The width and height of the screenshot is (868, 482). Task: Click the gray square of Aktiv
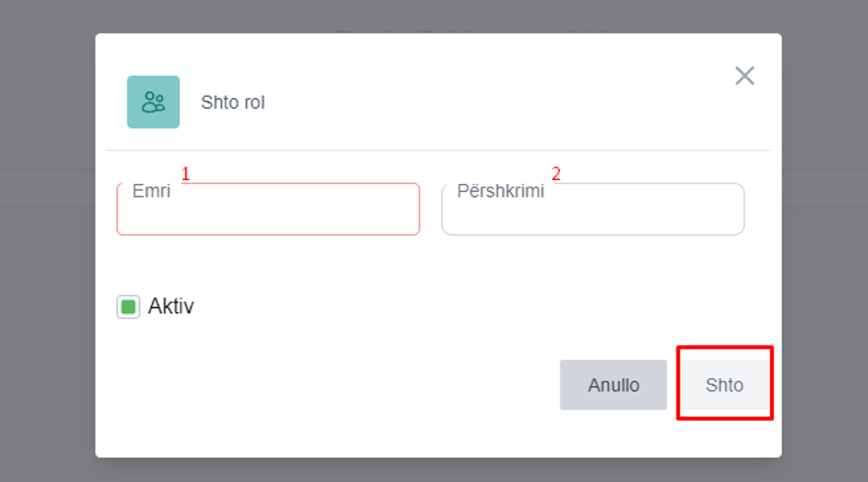pos(129,307)
